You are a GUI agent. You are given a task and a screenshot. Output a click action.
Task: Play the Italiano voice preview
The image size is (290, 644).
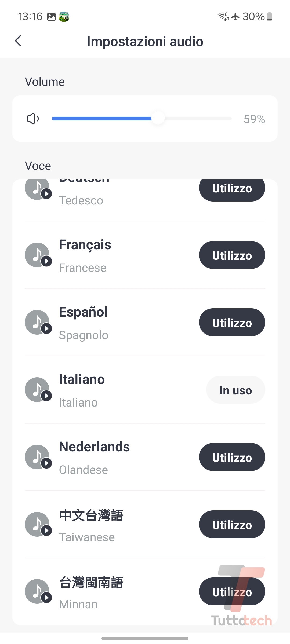(x=38, y=390)
